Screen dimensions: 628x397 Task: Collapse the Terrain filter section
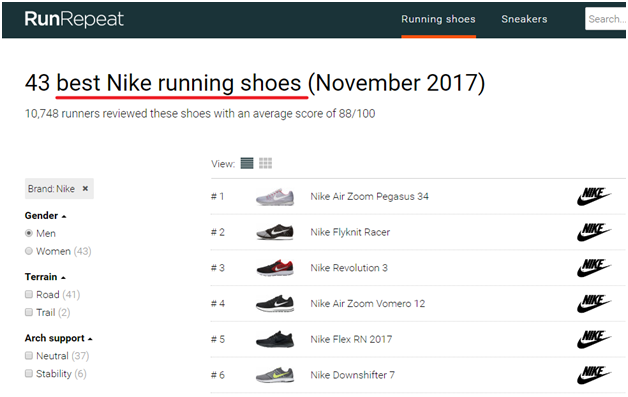coord(45,277)
